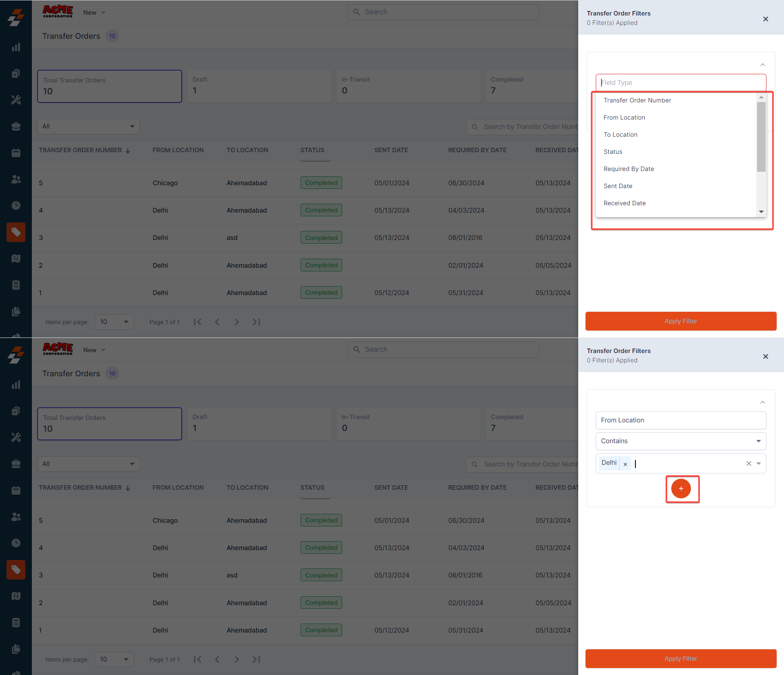Click the orange plus add-filter button

[681, 488]
